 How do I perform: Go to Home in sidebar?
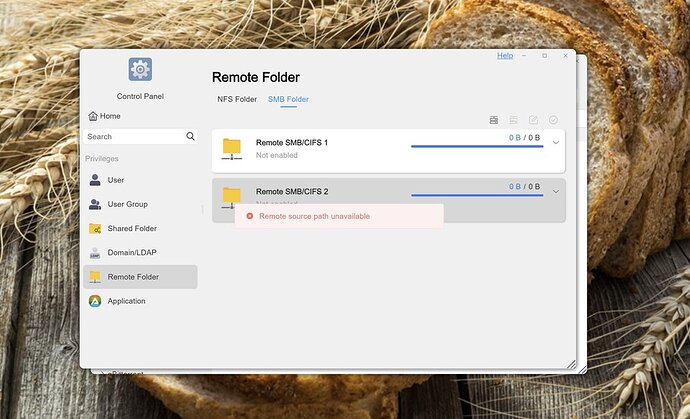[104, 116]
